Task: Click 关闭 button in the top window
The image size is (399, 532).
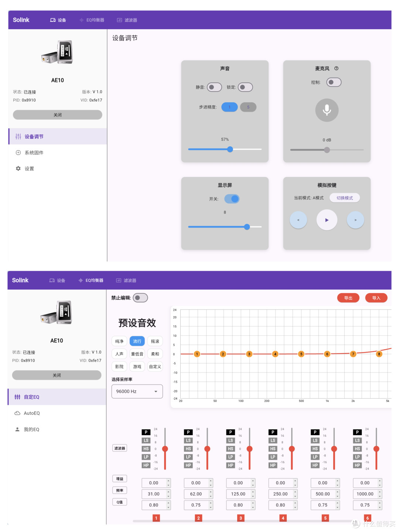Action: point(58,115)
